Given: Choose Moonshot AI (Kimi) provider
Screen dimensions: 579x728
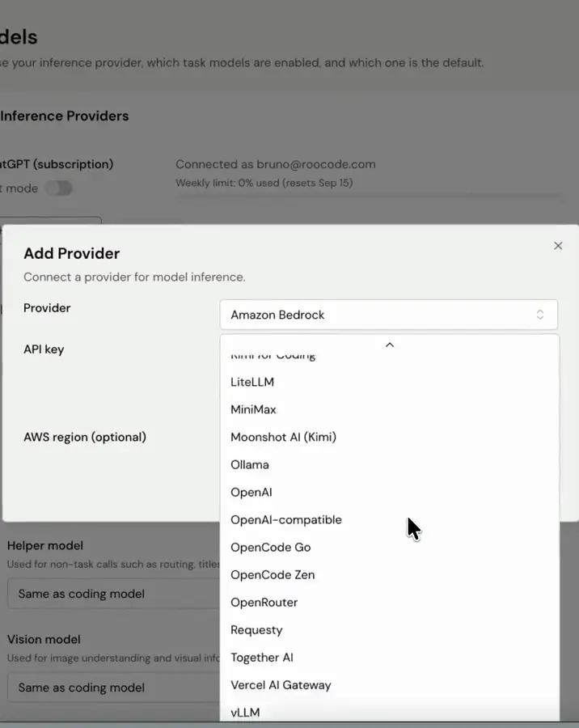Looking at the screenshot, I should tap(390, 437).
